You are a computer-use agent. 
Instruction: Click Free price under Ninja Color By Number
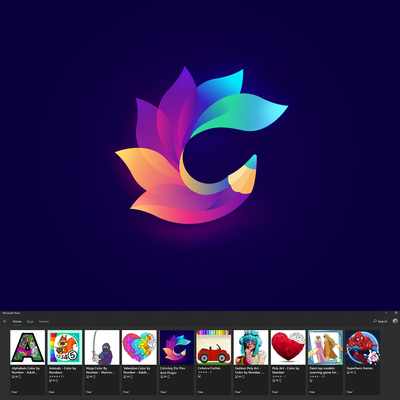pos(88,392)
